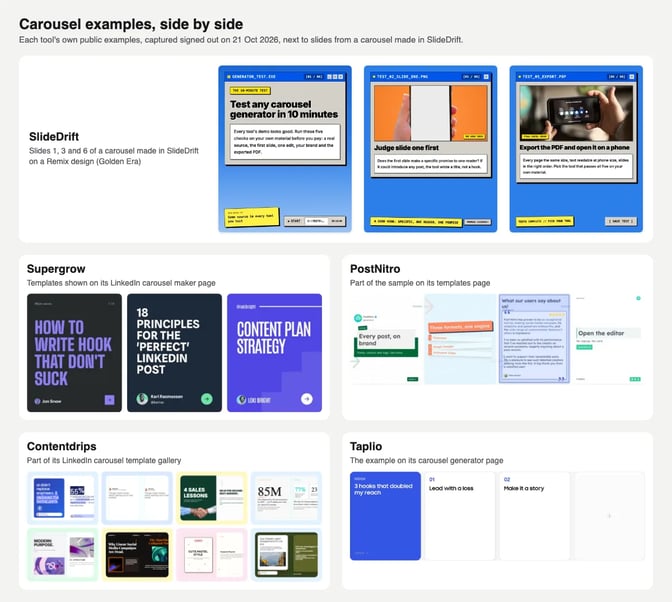This screenshot has width=672, height=602.
Task: Open the 'What our users say' PostNitro slide
Action: (534, 338)
